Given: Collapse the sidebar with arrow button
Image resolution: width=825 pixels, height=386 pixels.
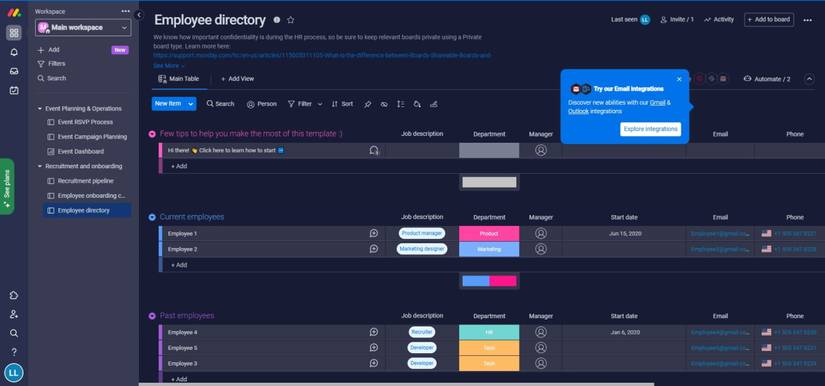Looking at the screenshot, I should [139, 15].
